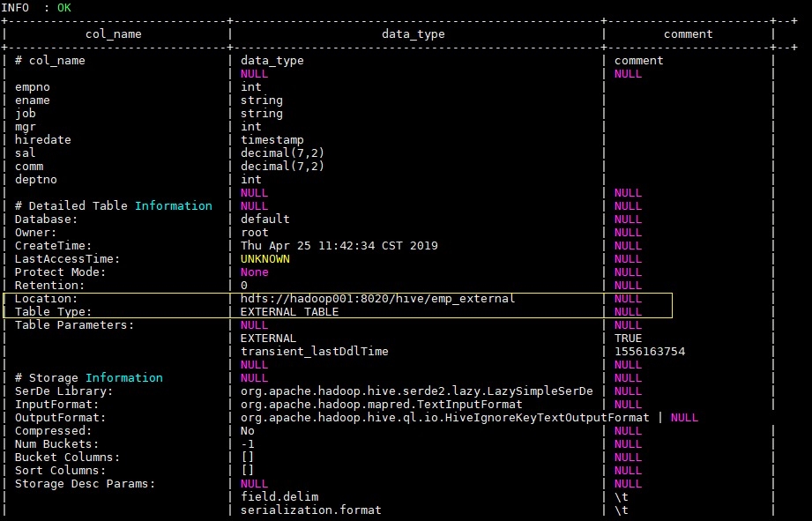Click the deptno column name

(x=35, y=180)
